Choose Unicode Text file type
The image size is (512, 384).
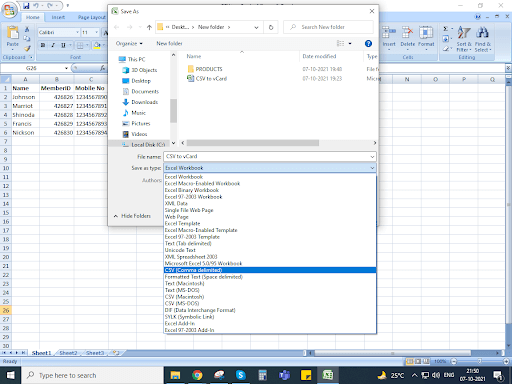pos(270,250)
